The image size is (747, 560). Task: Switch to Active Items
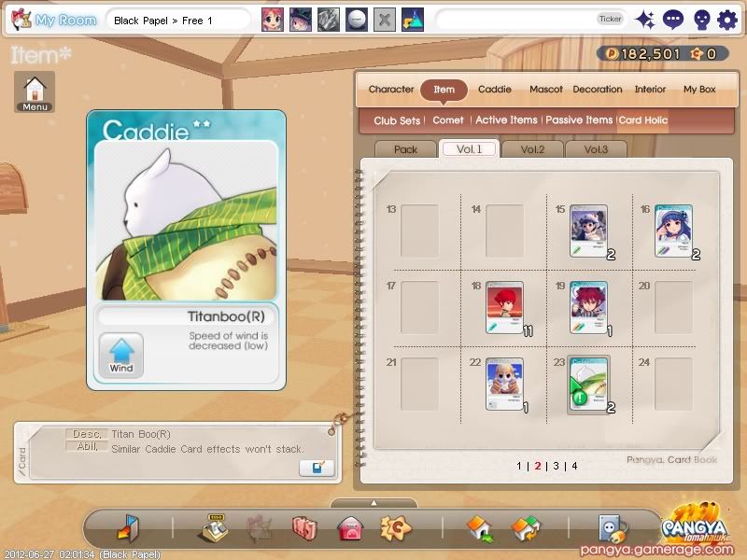click(506, 120)
